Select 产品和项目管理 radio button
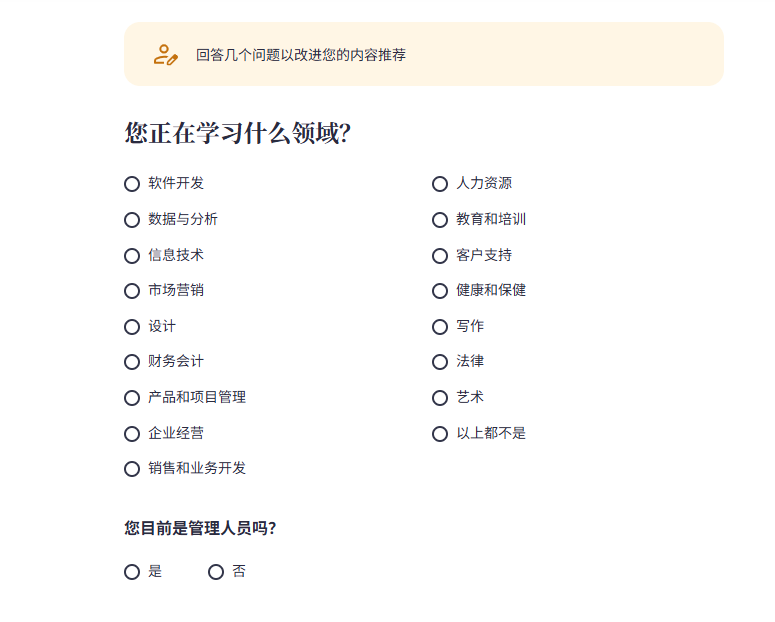 tap(132, 398)
